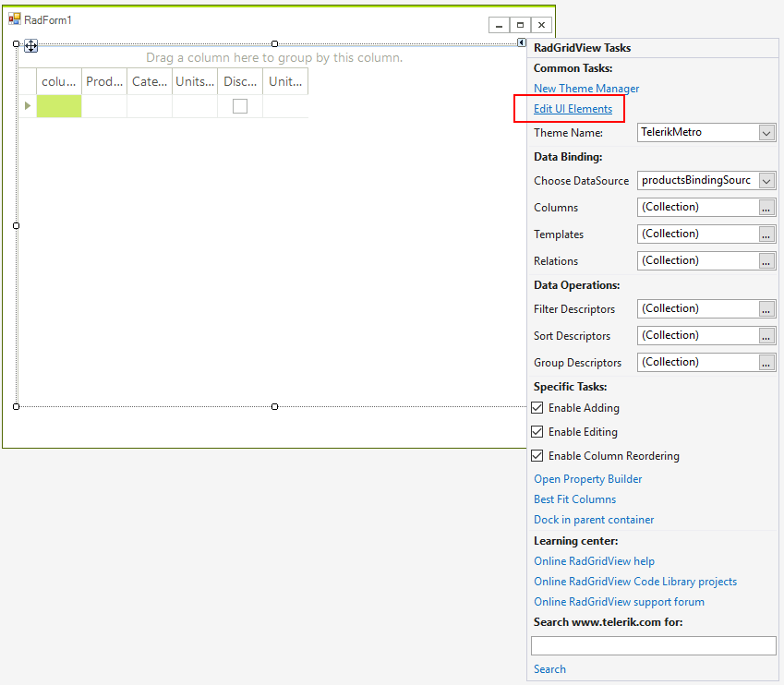Viewport: 784px width, 685px height.
Task: Open the Templates collection ellipsis button
Action: pyautogui.click(x=766, y=234)
